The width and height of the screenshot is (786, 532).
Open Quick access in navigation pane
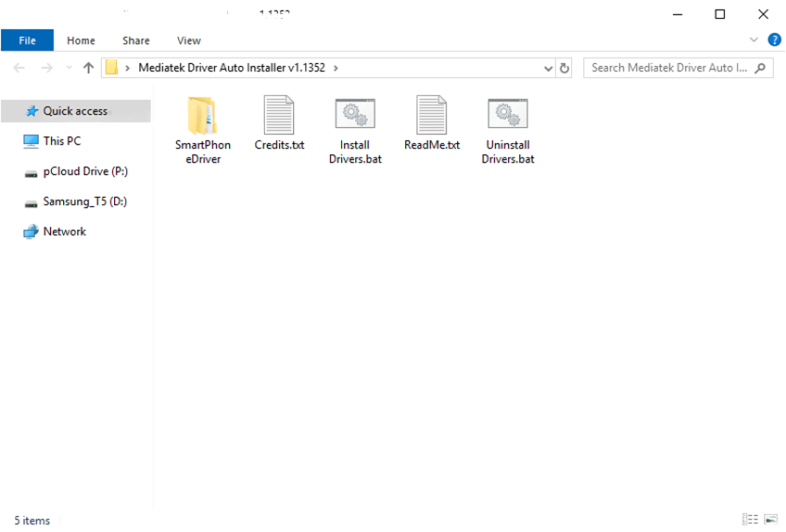coord(75,111)
